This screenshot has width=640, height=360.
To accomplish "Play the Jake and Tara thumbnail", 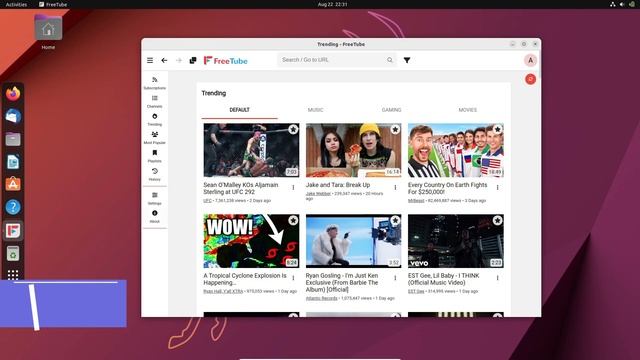I will click(353, 150).
